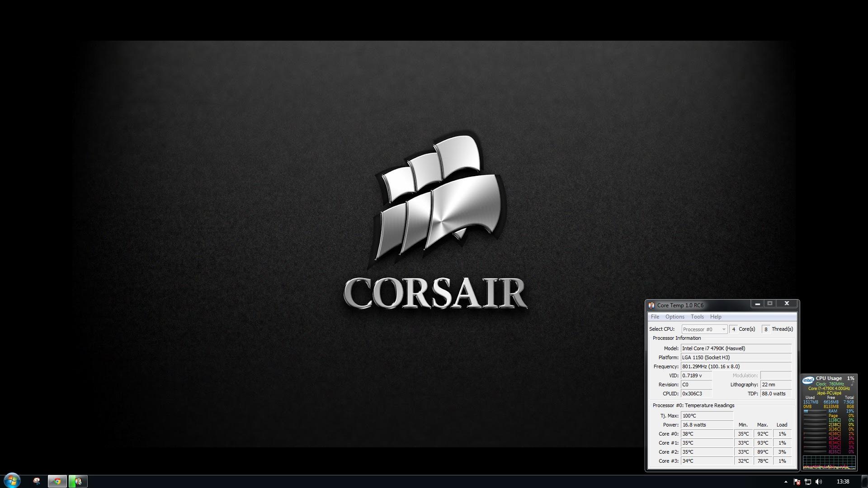
Task: Click the TDP value 88.0 watts
Action: (x=776, y=394)
